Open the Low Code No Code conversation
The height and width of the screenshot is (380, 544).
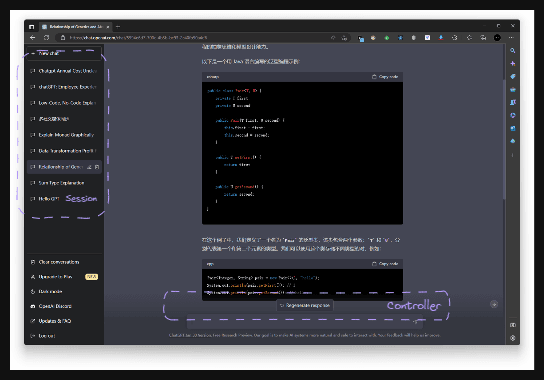pos(64,103)
